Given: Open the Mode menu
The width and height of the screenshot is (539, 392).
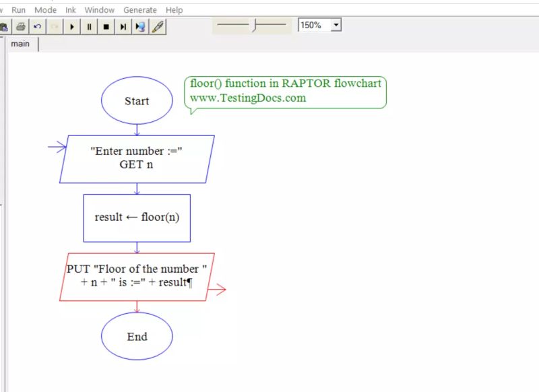Looking at the screenshot, I should 45,9.
